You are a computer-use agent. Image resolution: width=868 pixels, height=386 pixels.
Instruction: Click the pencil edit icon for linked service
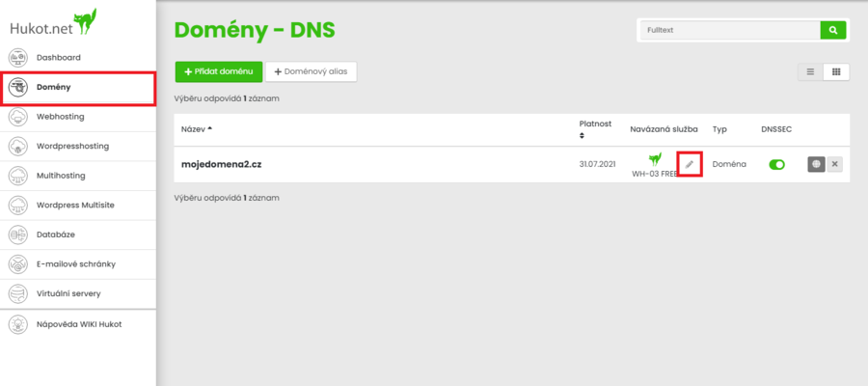(689, 164)
